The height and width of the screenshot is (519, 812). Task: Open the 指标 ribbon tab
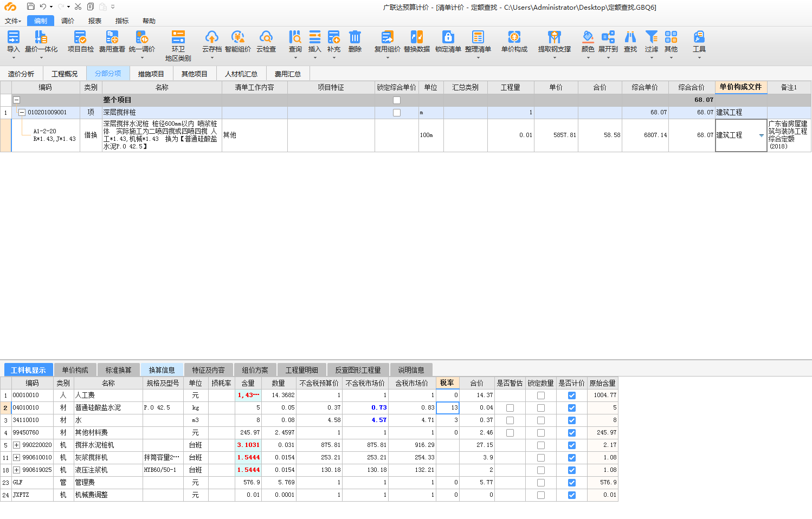122,21
